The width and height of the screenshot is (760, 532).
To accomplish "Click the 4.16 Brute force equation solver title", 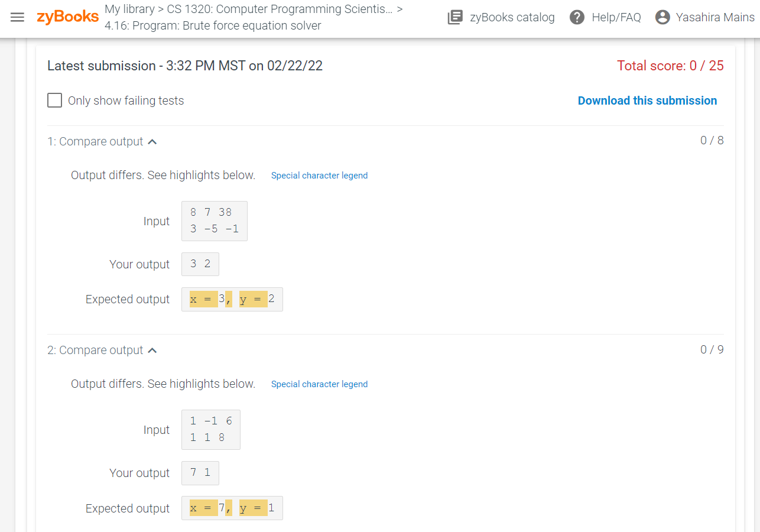I will (x=212, y=25).
